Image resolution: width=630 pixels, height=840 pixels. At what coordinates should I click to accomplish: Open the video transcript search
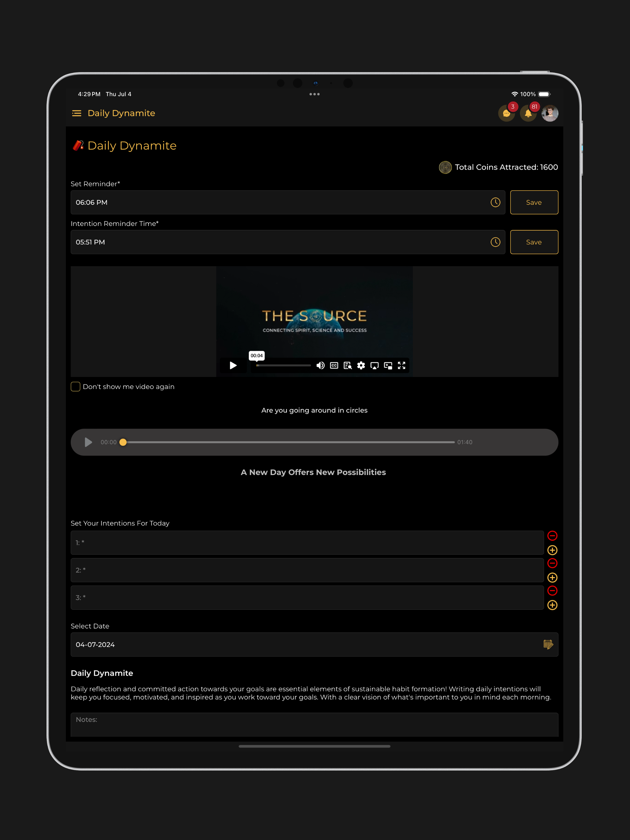coord(348,365)
